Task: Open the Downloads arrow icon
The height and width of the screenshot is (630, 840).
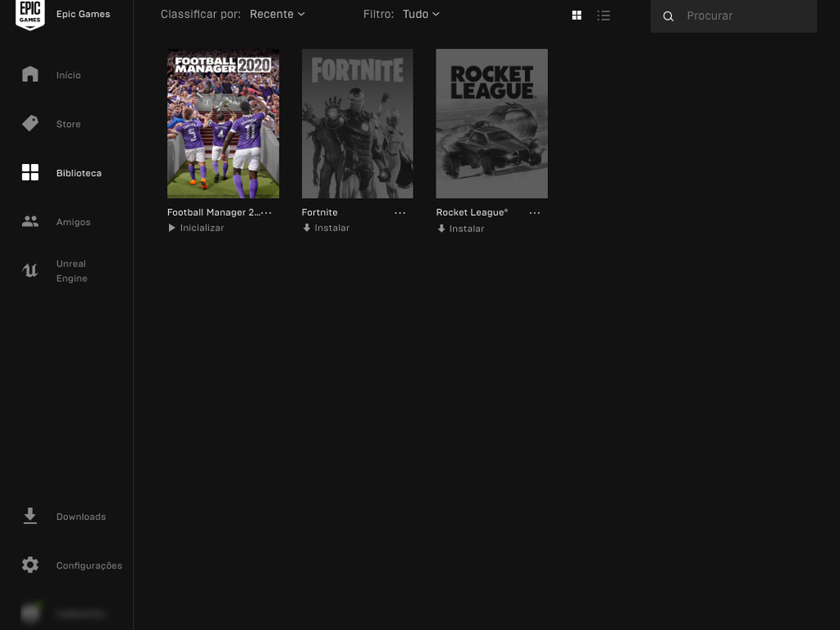Action: point(30,516)
